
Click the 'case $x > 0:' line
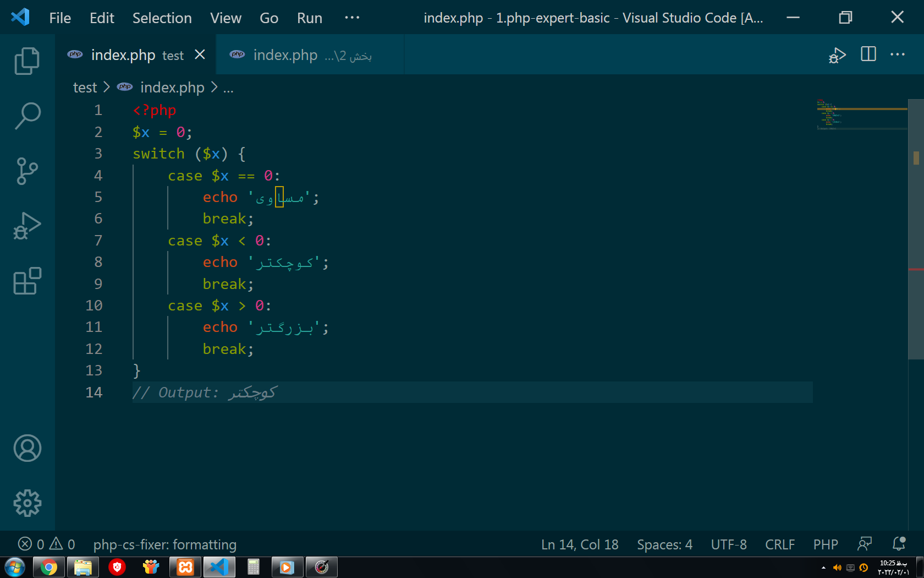pos(219,306)
